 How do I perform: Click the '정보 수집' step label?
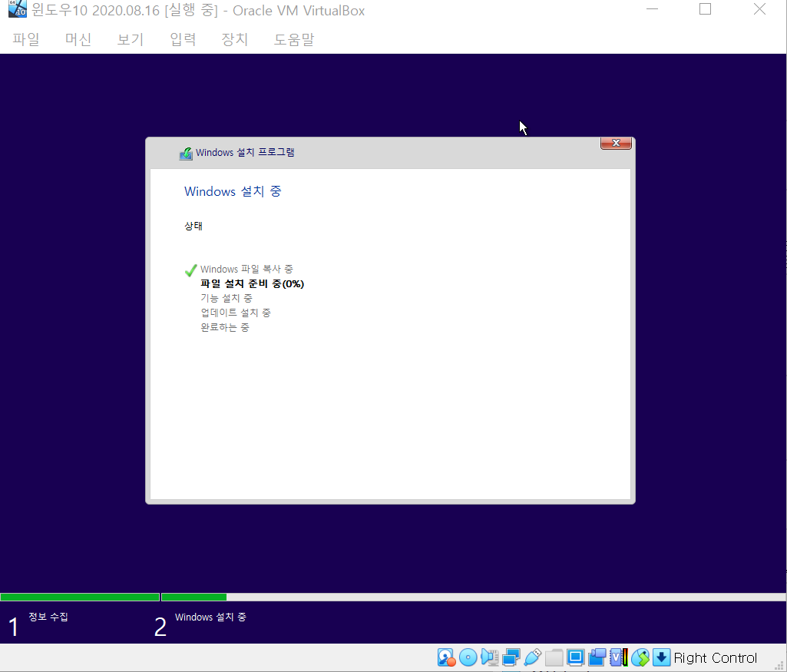(48, 617)
